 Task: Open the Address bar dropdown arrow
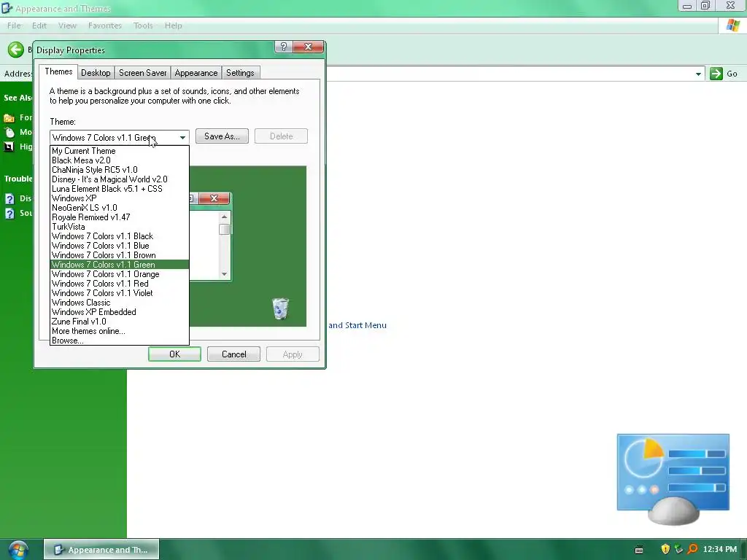click(x=698, y=74)
